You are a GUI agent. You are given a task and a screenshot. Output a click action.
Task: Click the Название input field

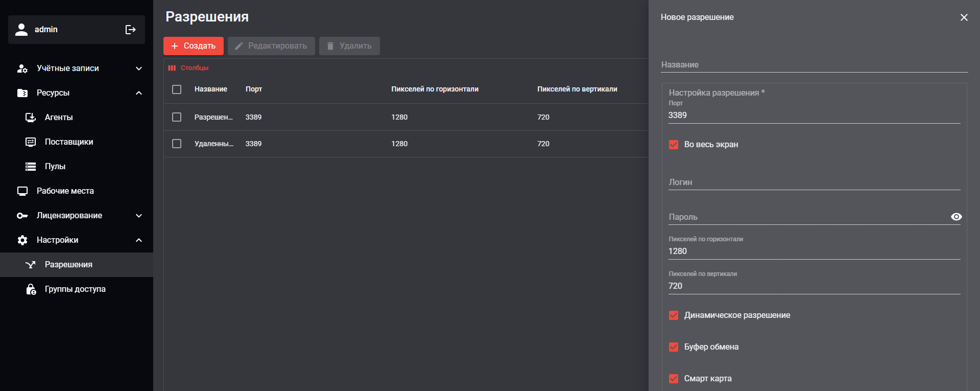[814, 65]
